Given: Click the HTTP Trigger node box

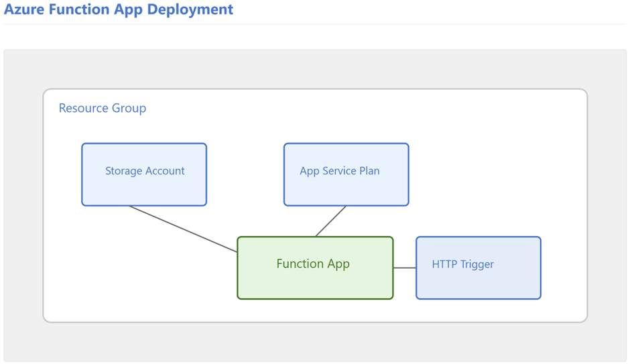Looking at the screenshot, I should click(479, 267).
